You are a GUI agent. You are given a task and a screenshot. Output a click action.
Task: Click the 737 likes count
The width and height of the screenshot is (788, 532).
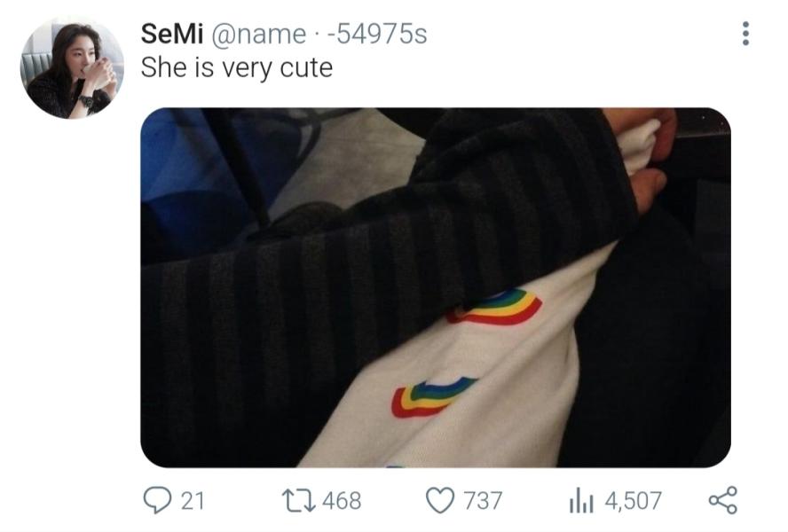click(483, 501)
